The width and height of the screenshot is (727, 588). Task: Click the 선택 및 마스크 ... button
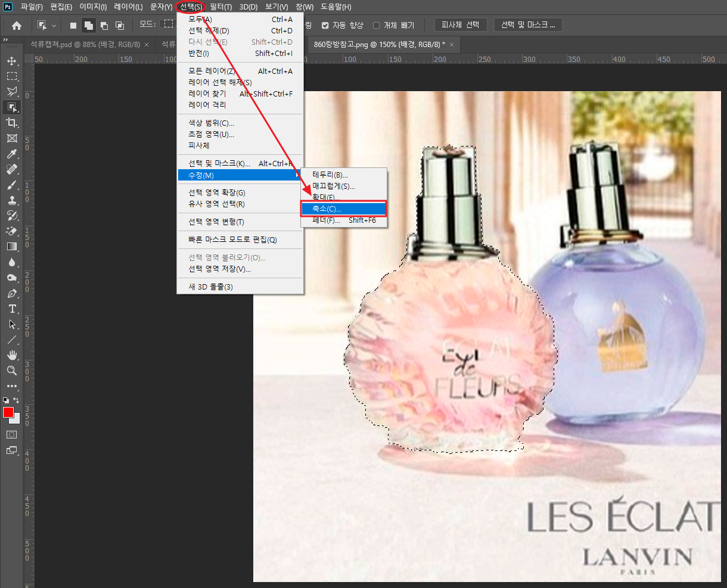[528, 25]
